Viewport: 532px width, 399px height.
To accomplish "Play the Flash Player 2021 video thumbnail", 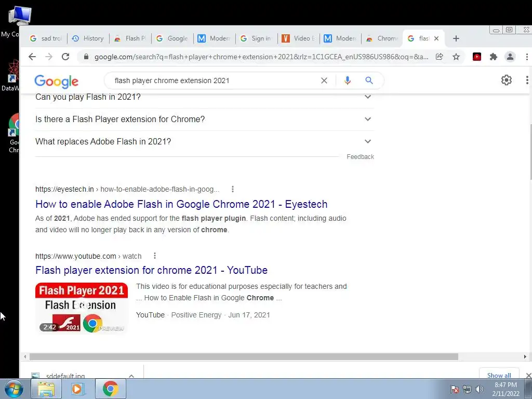I will [82, 308].
